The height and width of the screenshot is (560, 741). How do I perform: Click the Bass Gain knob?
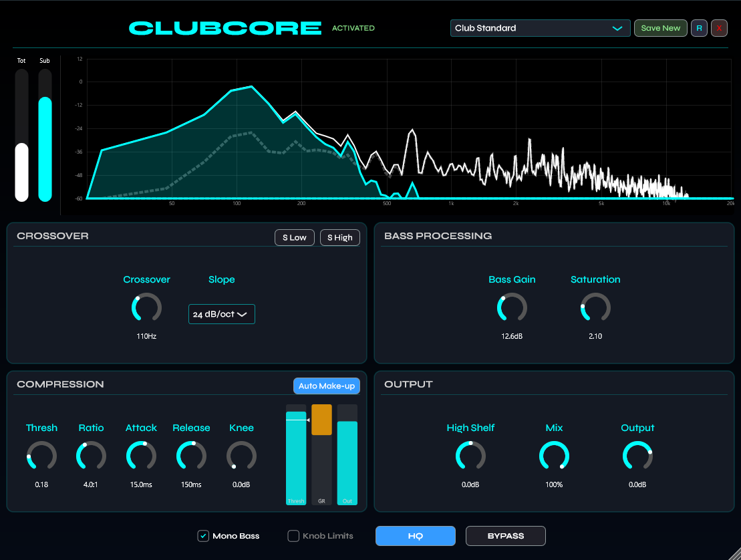(x=512, y=307)
